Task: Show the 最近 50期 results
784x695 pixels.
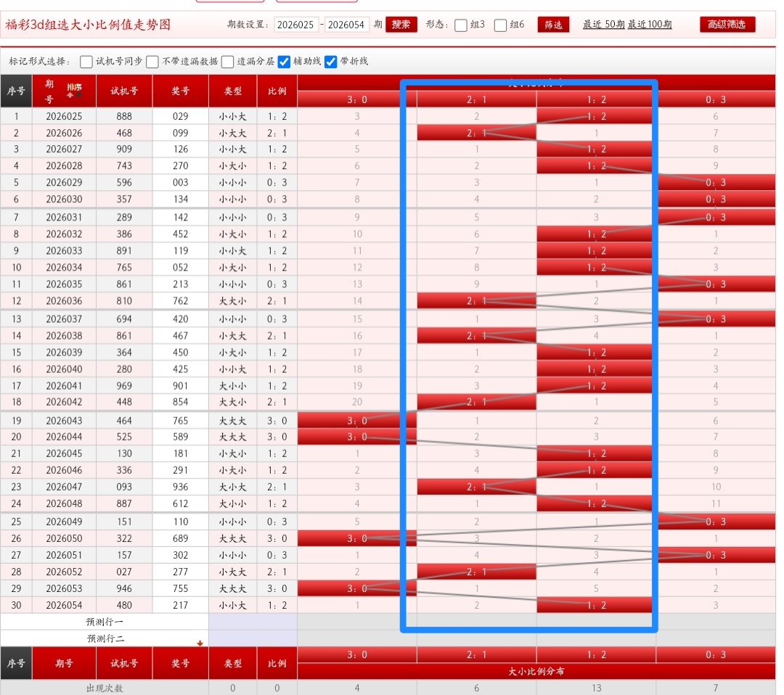Action: click(x=603, y=25)
